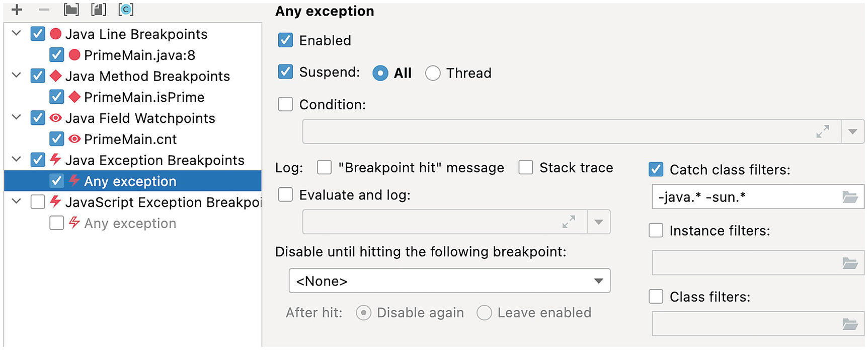Select the PrimeMain.isPrime method breakpoint
The image size is (868, 350).
pyautogui.click(x=144, y=97)
